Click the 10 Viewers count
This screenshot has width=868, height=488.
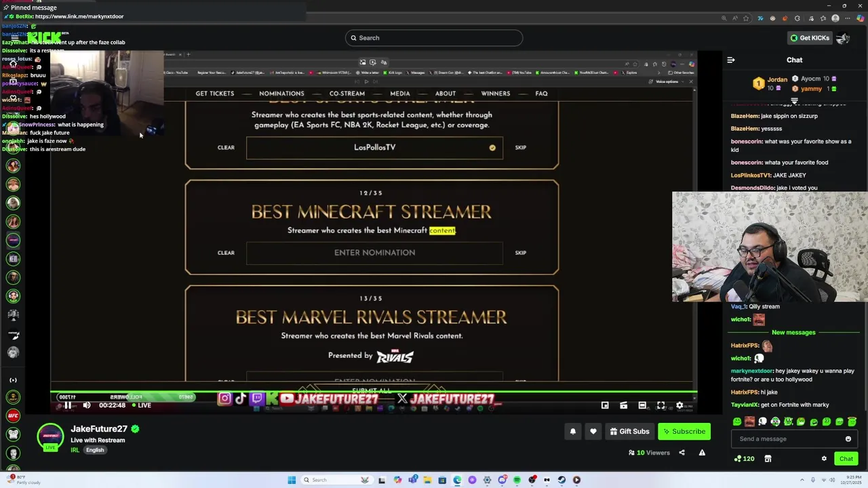649,453
